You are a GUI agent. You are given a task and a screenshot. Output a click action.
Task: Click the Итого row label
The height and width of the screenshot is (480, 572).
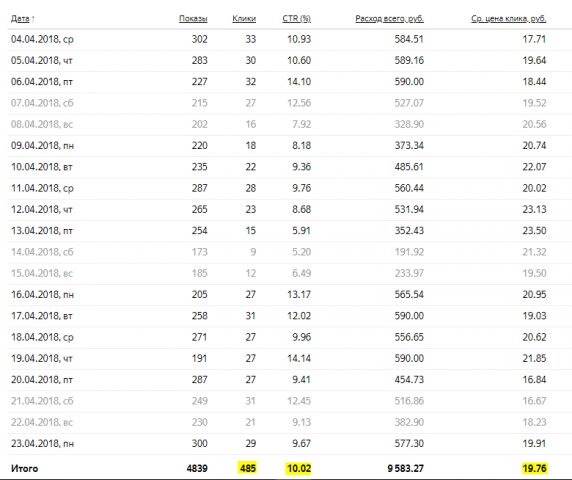(x=24, y=468)
